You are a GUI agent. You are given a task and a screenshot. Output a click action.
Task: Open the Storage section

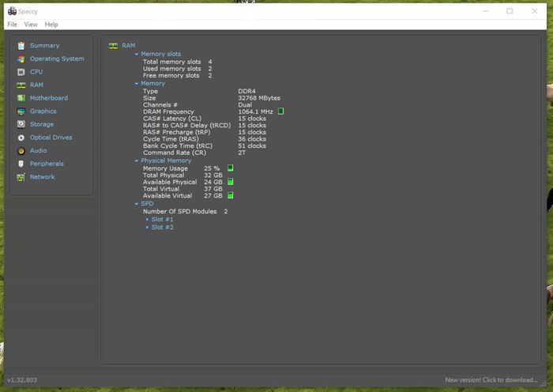coord(42,124)
